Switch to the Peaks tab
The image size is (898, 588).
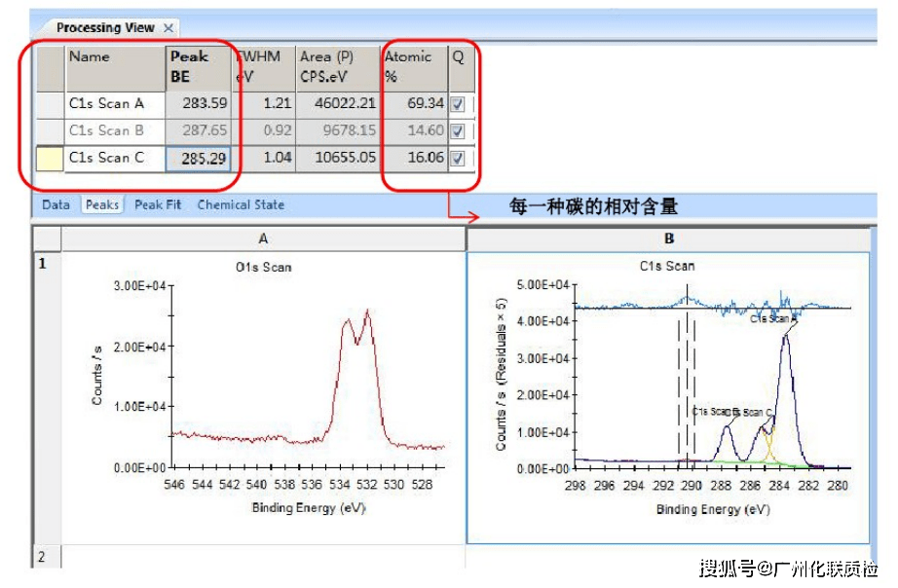point(102,204)
